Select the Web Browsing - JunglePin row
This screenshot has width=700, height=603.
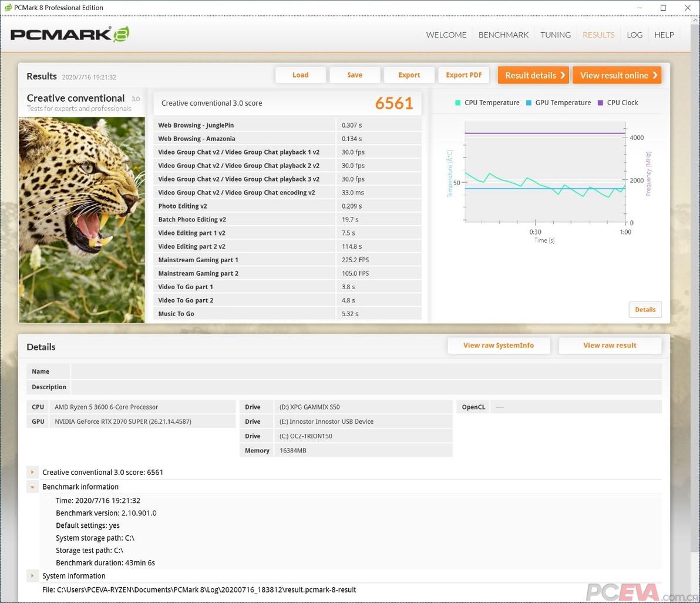click(288, 125)
